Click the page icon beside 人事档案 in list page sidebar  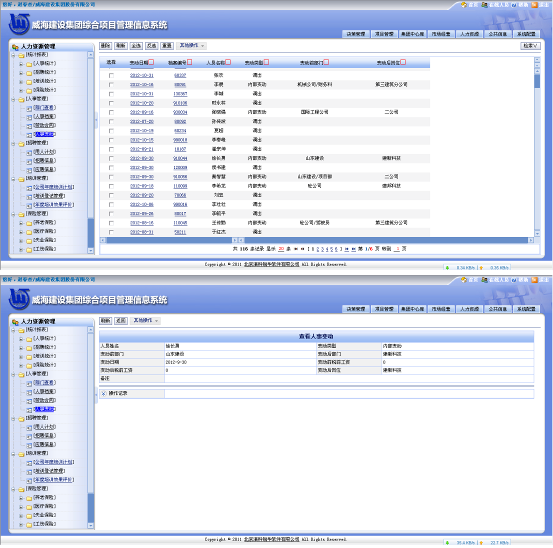[29, 117]
